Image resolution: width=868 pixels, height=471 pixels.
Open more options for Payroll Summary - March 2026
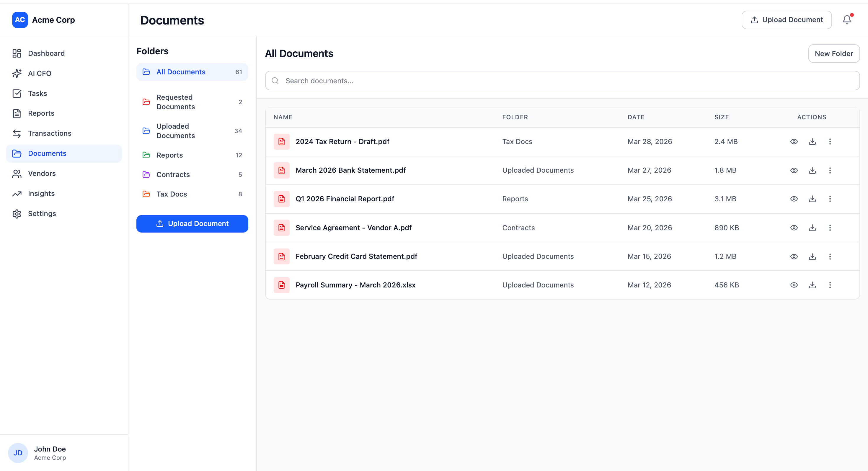tap(830, 285)
